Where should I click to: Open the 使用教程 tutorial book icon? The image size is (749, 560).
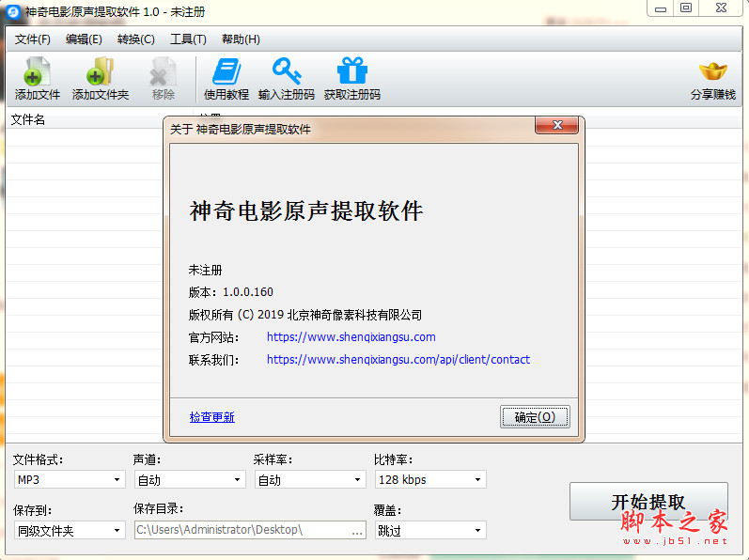226,71
